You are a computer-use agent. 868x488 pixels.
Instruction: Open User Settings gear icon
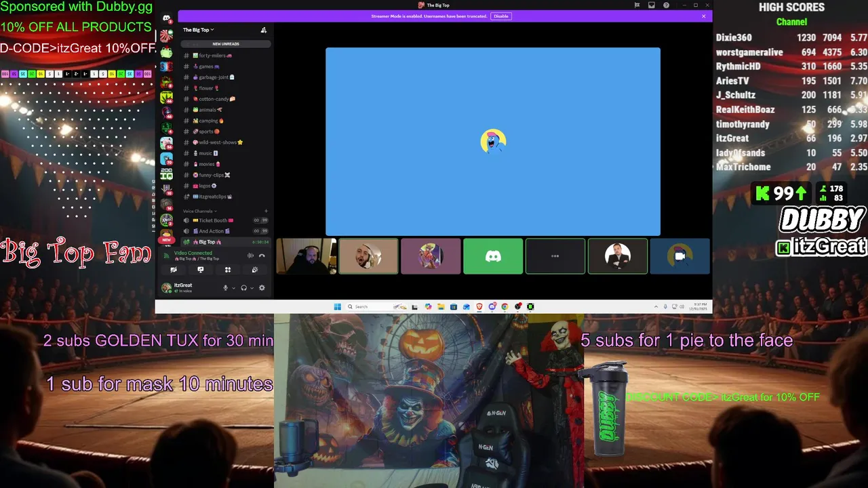tap(262, 288)
